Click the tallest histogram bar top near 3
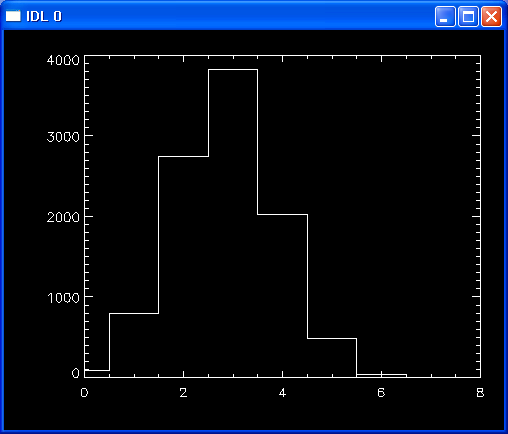The height and width of the screenshot is (434, 508). [233, 70]
